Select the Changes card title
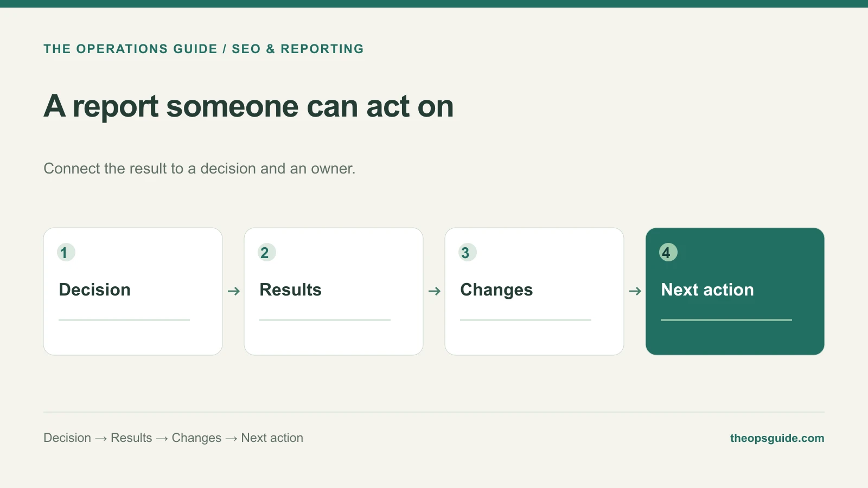Screen dimensions: 868x488 coord(496,290)
